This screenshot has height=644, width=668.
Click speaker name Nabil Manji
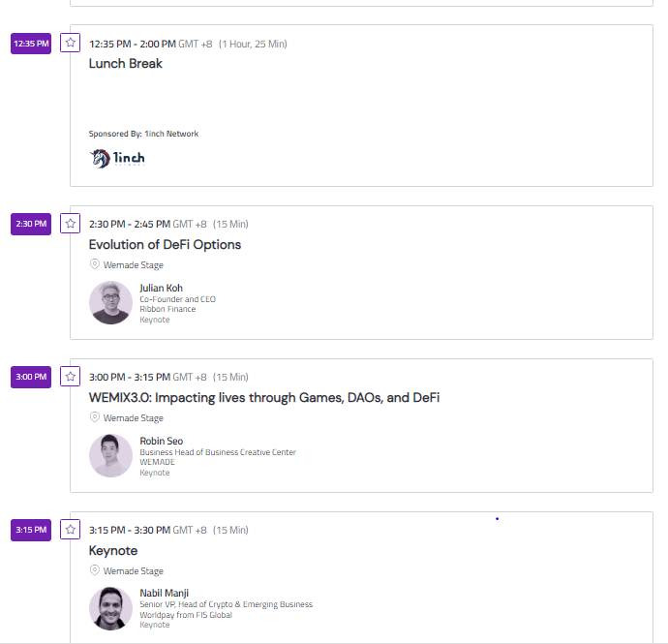164,594
